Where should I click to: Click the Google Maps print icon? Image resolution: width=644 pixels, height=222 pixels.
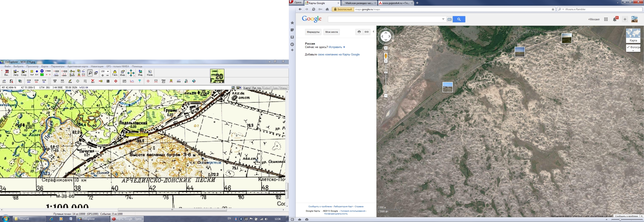(359, 32)
